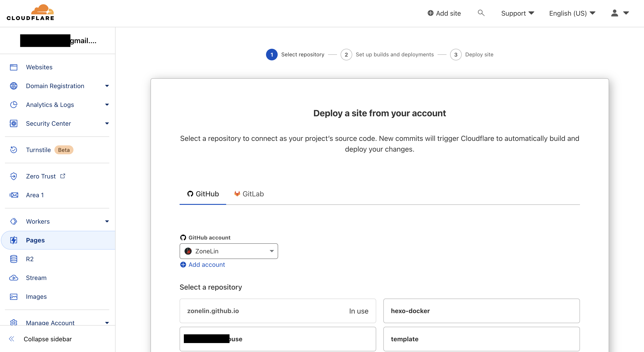Viewport: 644px width, 352px height.
Task: Click the Area 1 icon in sidebar
Action: coord(14,195)
